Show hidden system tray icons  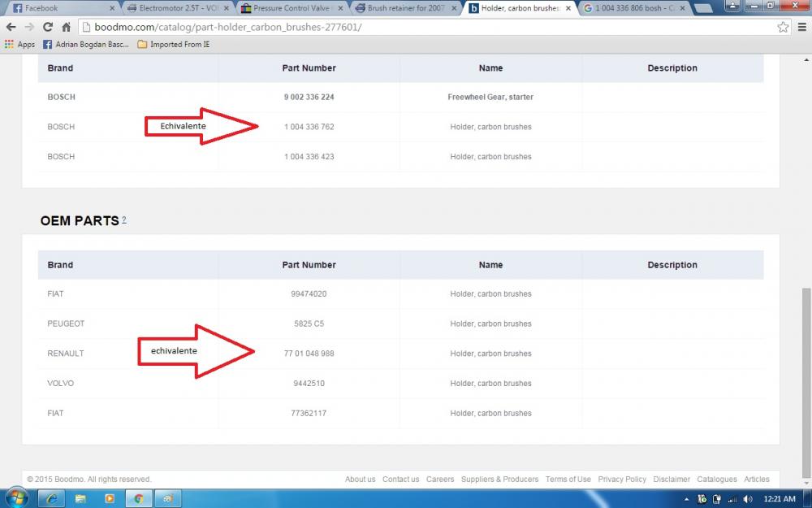(x=687, y=499)
